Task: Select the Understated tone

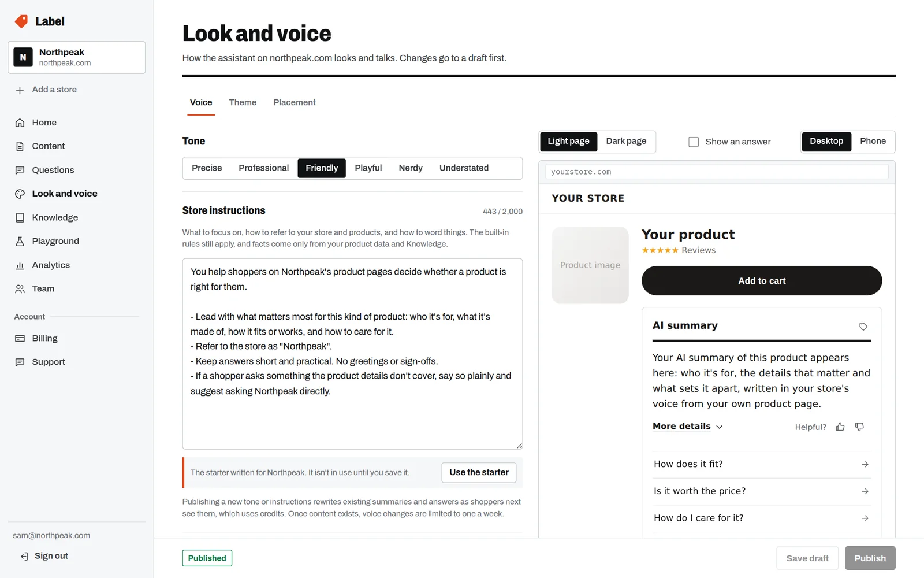Action: point(464,168)
